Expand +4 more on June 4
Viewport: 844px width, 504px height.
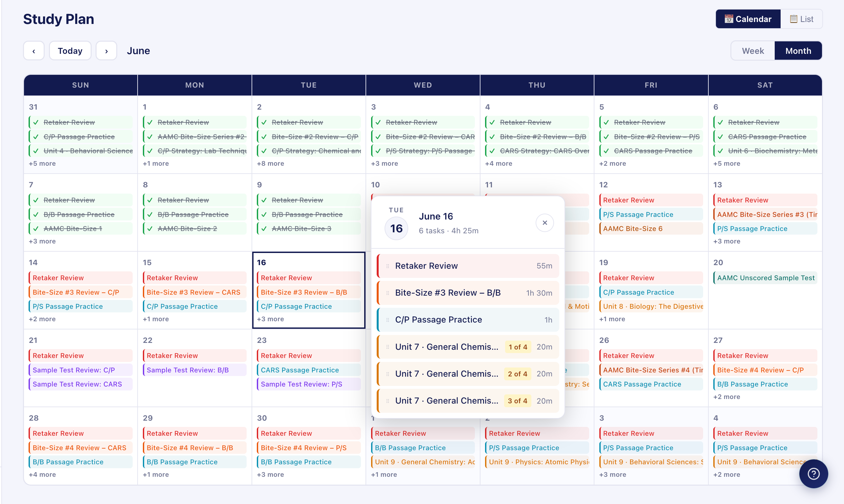click(x=499, y=163)
